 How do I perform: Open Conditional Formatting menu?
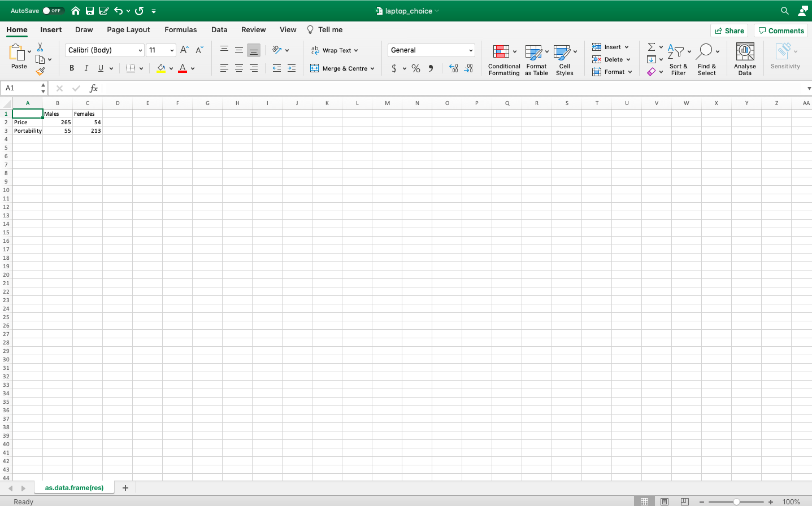pyautogui.click(x=504, y=59)
